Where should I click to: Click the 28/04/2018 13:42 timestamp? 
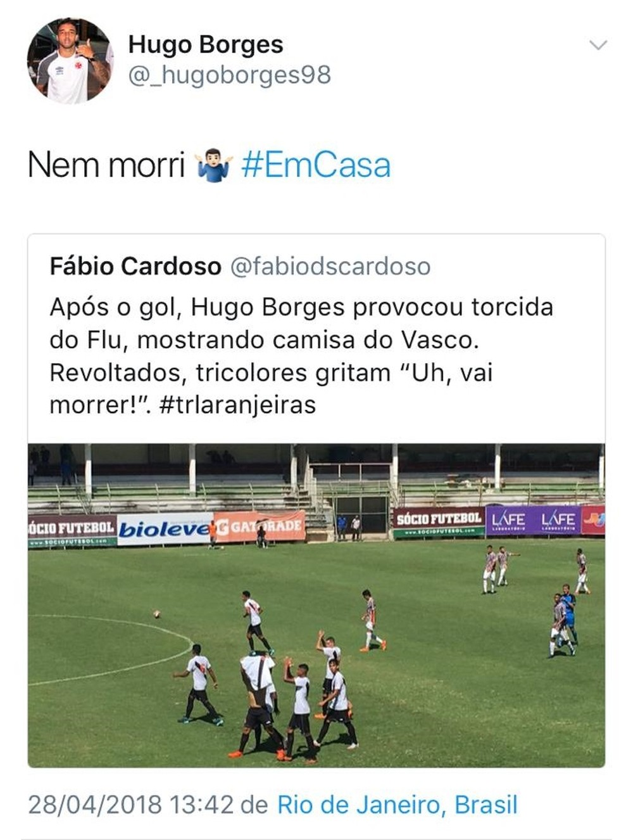[x=131, y=805]
